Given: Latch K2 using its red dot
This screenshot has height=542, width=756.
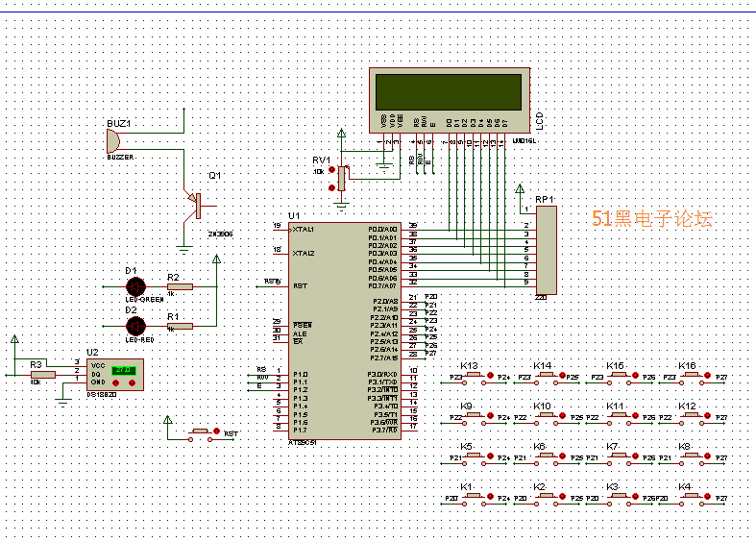Looking at the screenshot, I should coord(563,497).
